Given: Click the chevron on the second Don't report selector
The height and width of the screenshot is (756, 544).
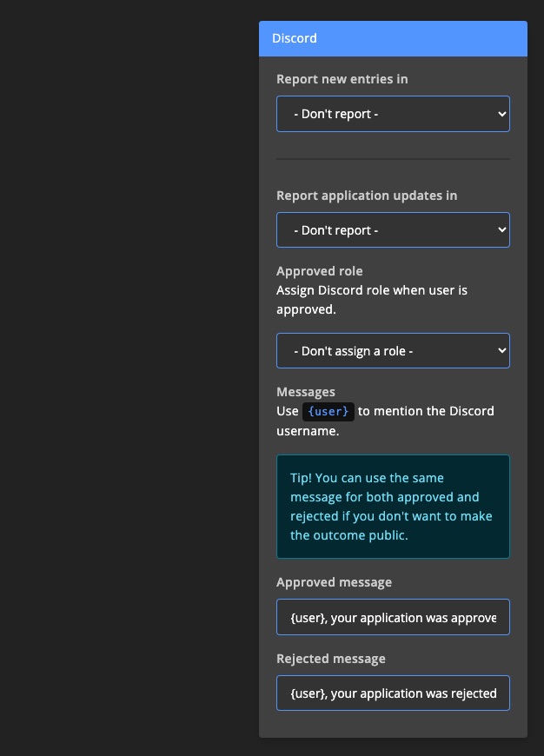Looking at the screenshot, I should (x=501, y=229).
